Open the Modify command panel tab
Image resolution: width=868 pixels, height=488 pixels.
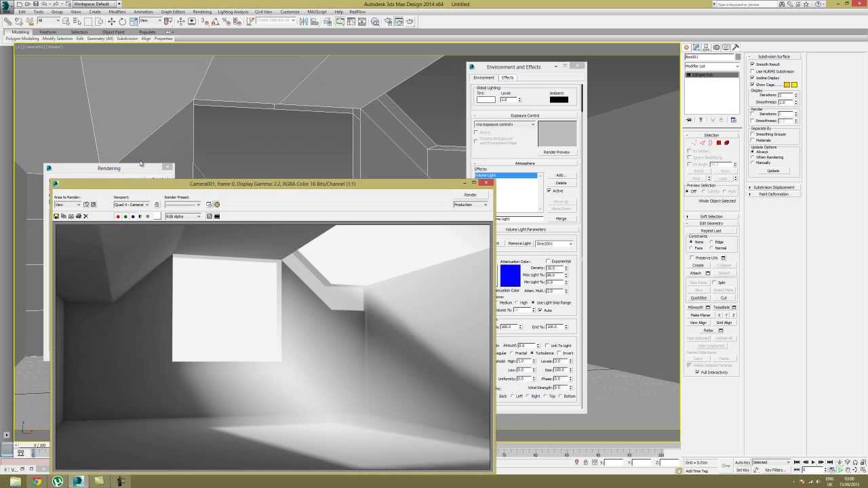coord(696,47)
